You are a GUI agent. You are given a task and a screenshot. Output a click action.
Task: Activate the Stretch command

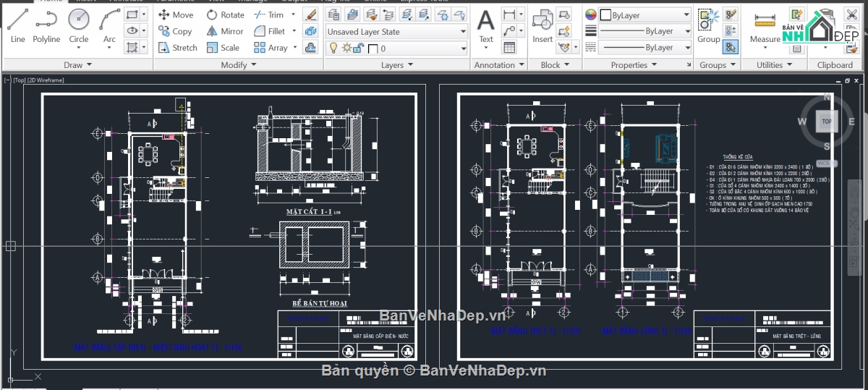pos(178,48)
